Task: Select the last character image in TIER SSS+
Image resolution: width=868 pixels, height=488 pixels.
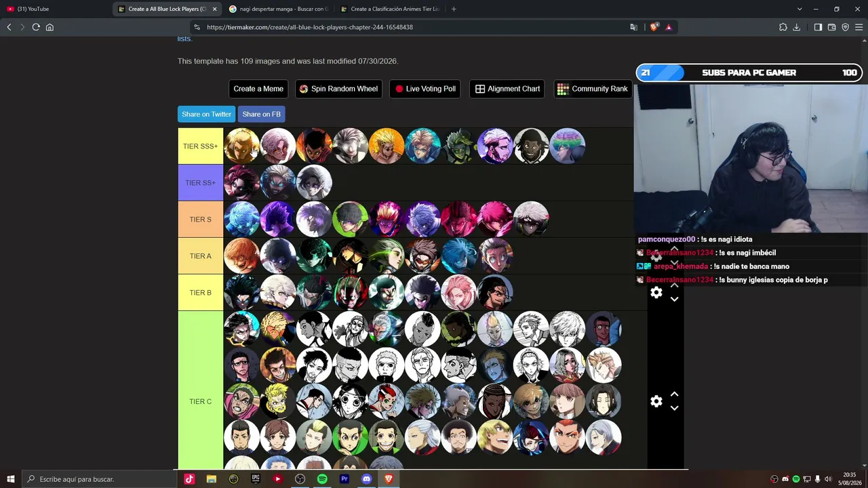Action: 568,146
